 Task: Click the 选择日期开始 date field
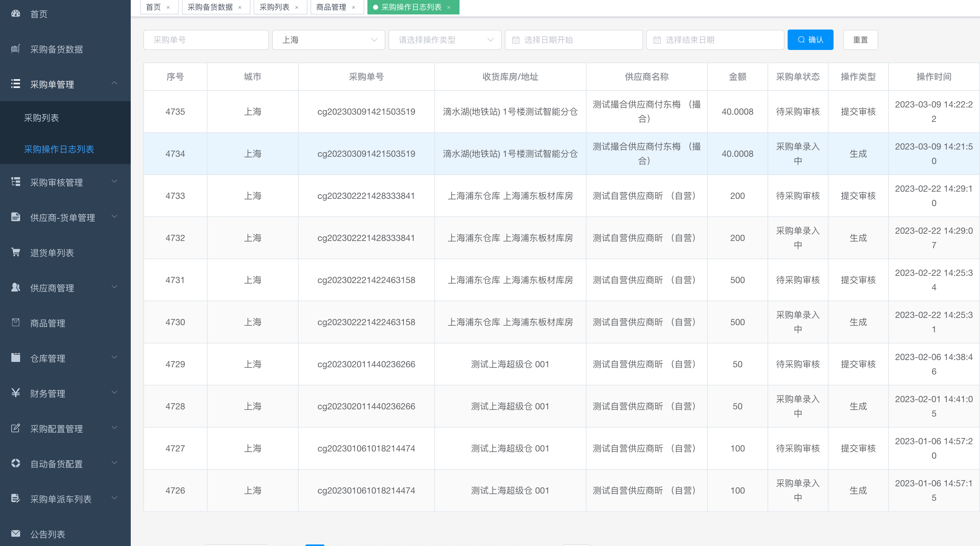(574, 40)
